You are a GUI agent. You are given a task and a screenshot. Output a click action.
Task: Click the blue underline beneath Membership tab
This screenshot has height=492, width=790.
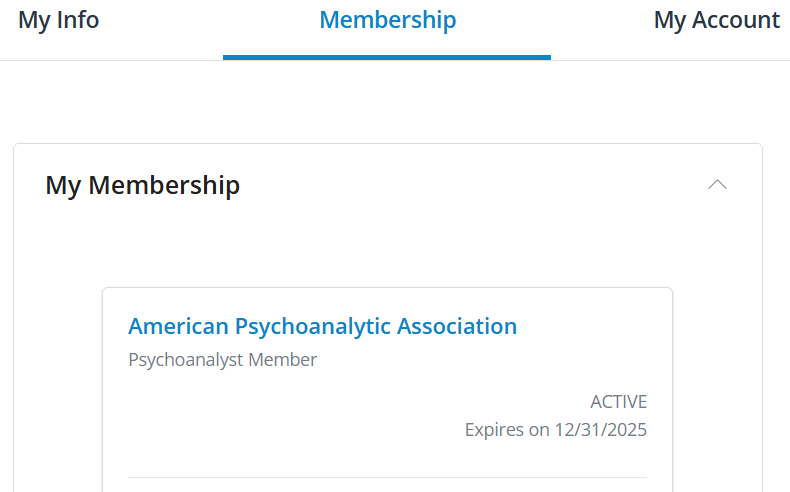[x=387, y=57]
